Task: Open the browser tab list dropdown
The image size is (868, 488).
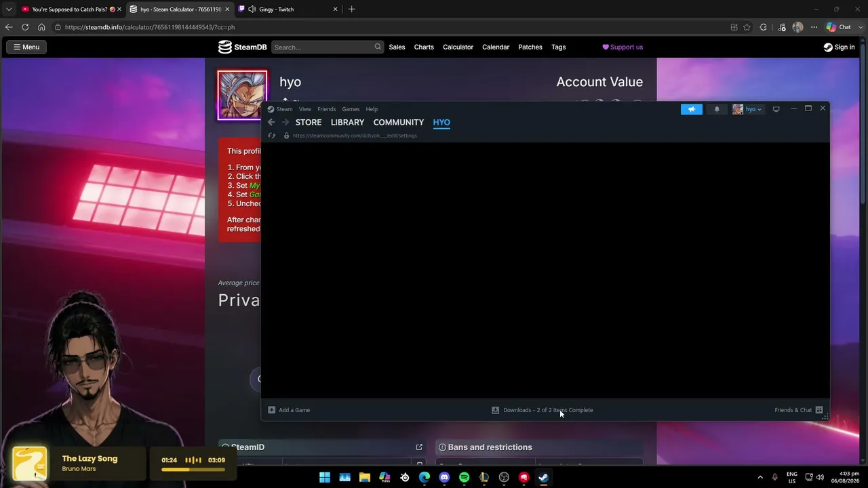Action: (x=9, y=9)
